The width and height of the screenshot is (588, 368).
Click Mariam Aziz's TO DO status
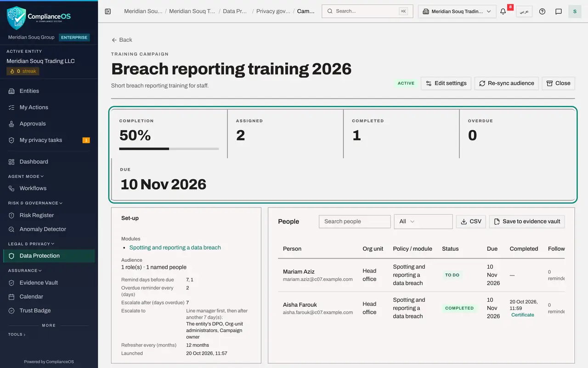coord(452,275)
